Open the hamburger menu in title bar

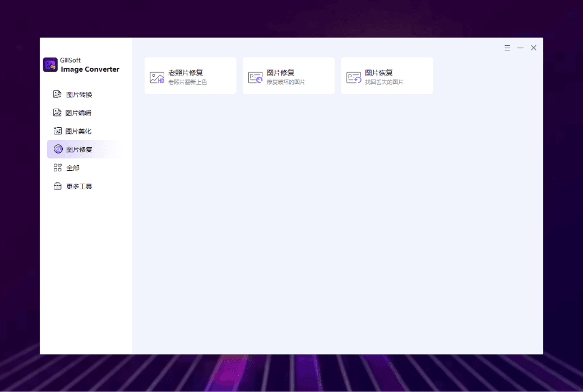[507, 48]
